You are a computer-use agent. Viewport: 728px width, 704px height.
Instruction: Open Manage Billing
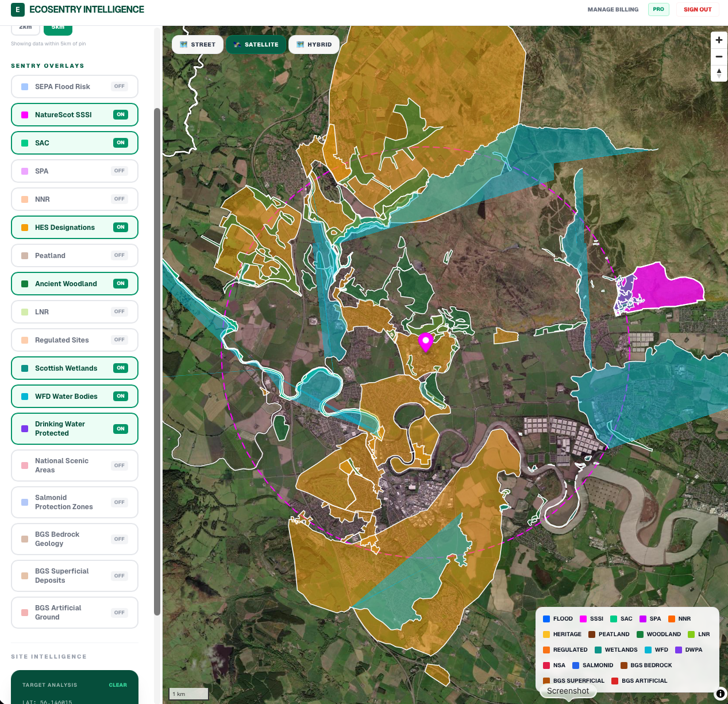click(x=613, y=9)
